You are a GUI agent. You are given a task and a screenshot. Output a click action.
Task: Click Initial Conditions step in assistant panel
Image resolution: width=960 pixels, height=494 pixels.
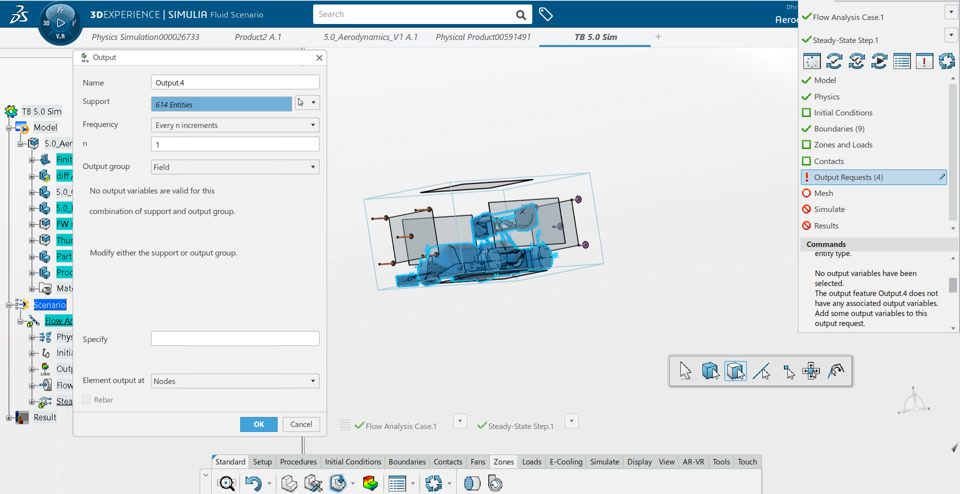(843, 113)
